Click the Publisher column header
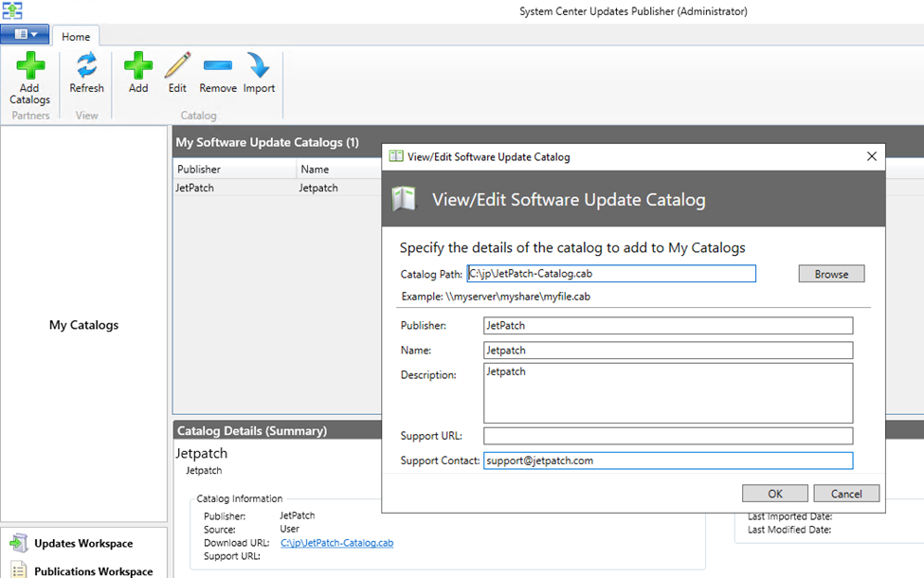The width and height of the screenshot is (924, 578). tap(235, 169)
